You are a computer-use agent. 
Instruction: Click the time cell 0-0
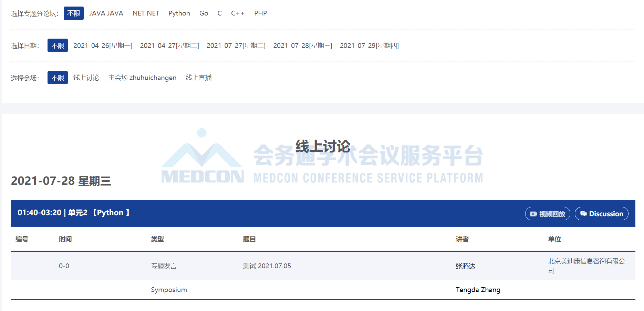point(64,266)
